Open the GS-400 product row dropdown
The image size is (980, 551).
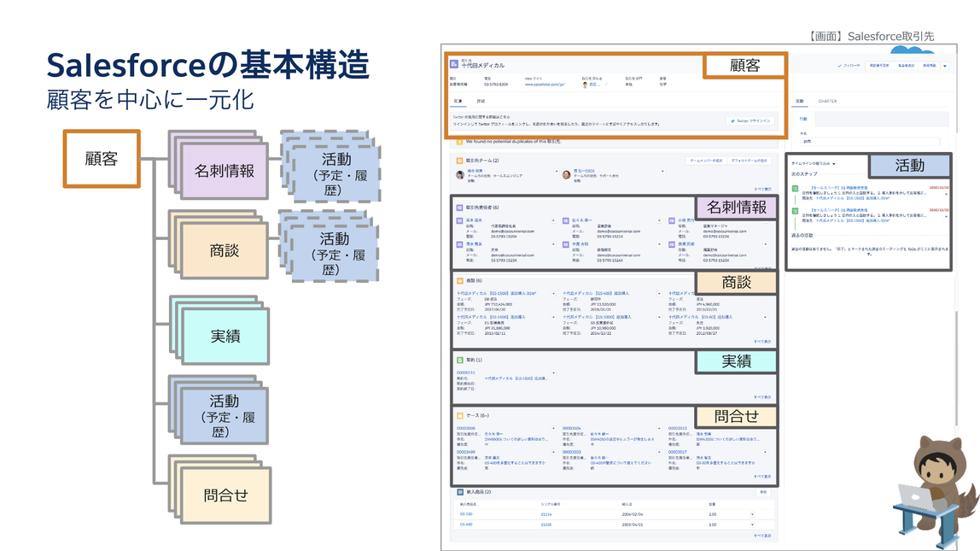coord(752,525)
